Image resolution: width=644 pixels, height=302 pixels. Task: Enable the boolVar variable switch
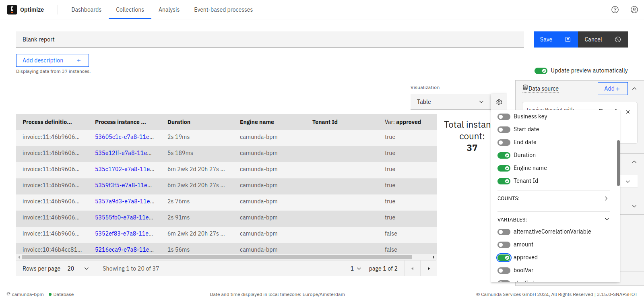pos(504,271)
